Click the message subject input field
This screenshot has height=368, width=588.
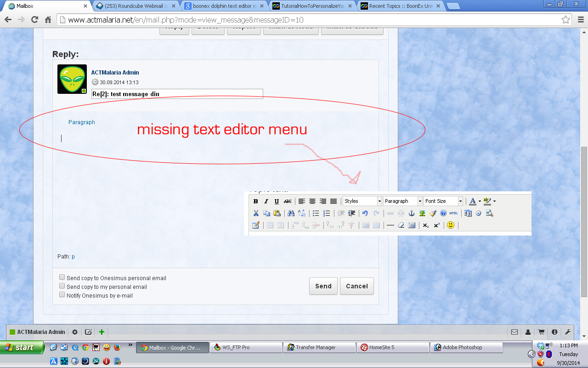tap(177, 94)
